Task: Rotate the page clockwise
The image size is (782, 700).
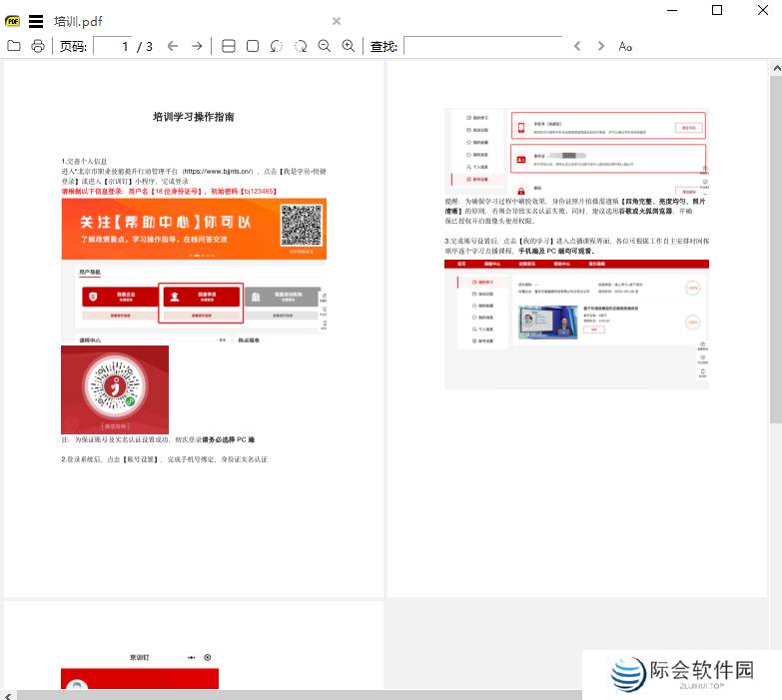Action: [x=301, y=46]
